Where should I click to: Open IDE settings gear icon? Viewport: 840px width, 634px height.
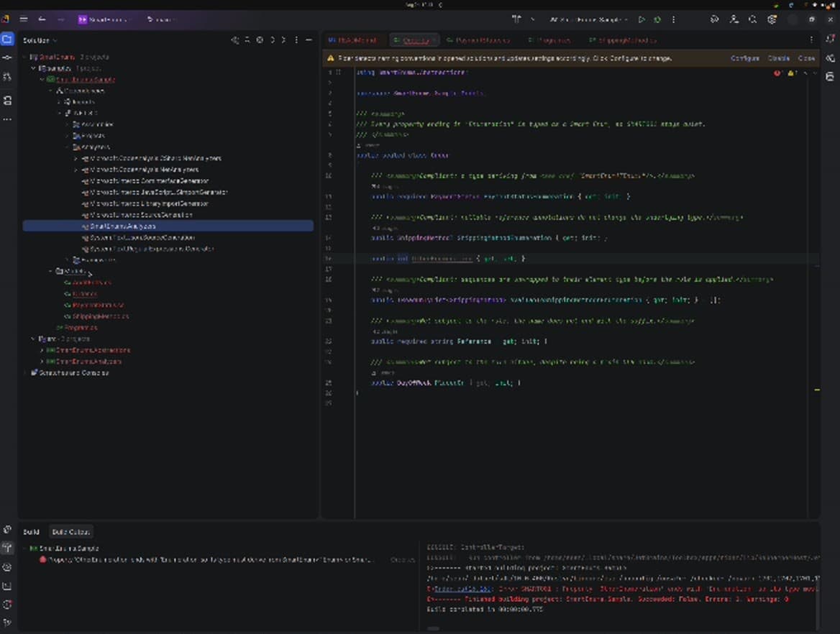[772, 19]
